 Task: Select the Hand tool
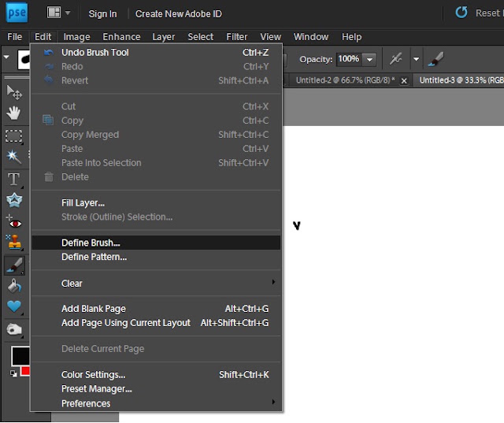tap(13, 113)
